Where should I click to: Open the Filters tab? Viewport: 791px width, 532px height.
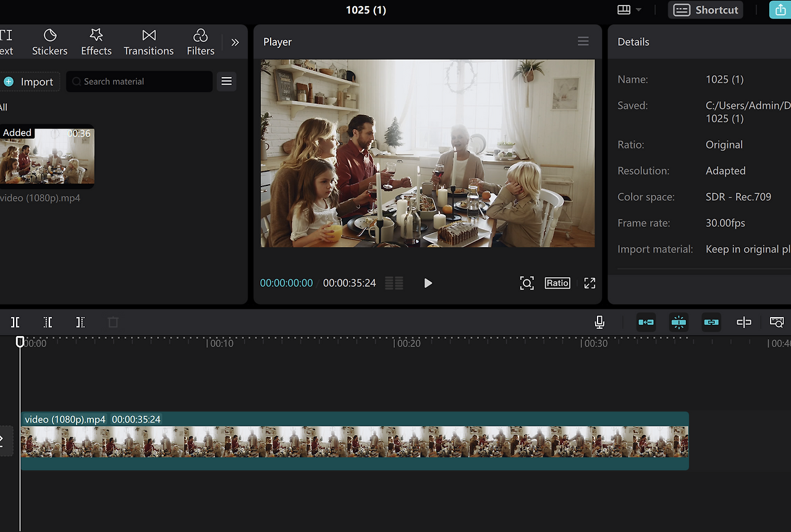click(x=200, y=42)
